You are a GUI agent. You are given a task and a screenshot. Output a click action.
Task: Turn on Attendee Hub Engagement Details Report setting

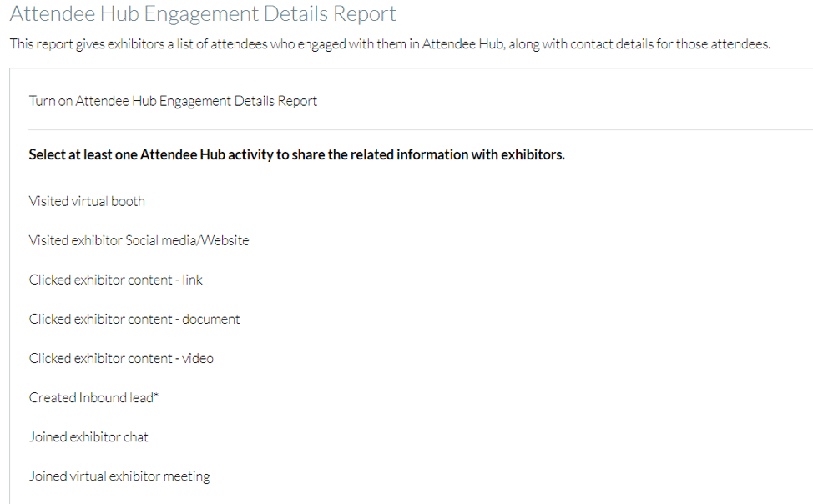[173, 101]
